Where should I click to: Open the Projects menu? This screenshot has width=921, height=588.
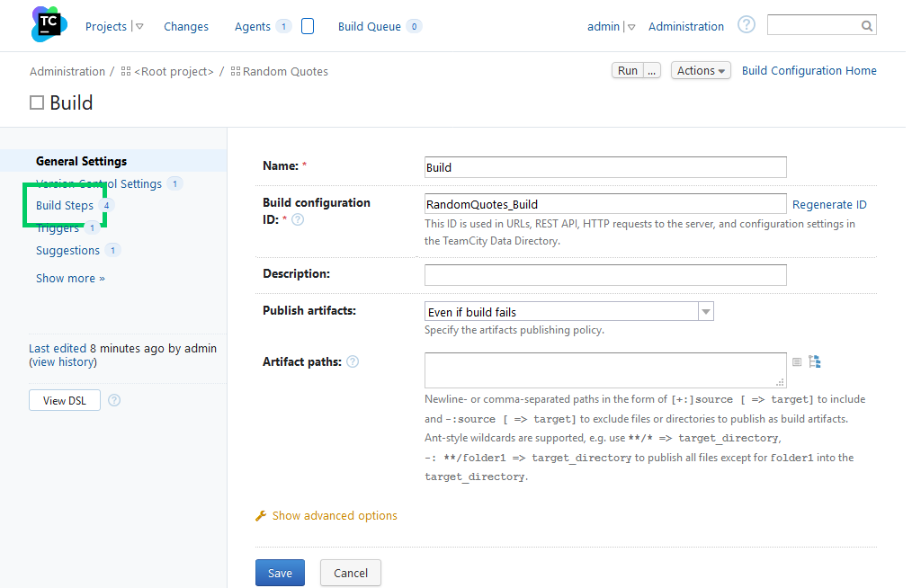coord(106,26)
